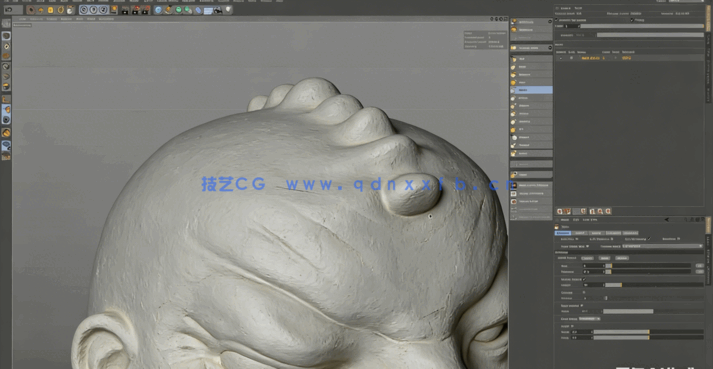Click the Bake Sculpt Objects entry
The height and width of the screenshot is (369, 713).
tap(531, 185)
